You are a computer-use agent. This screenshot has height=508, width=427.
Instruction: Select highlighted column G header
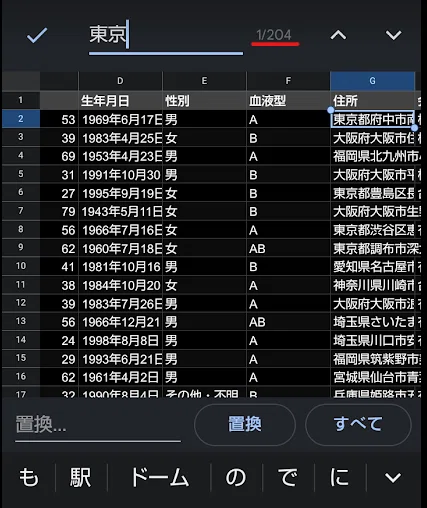(x=372, y=81)
